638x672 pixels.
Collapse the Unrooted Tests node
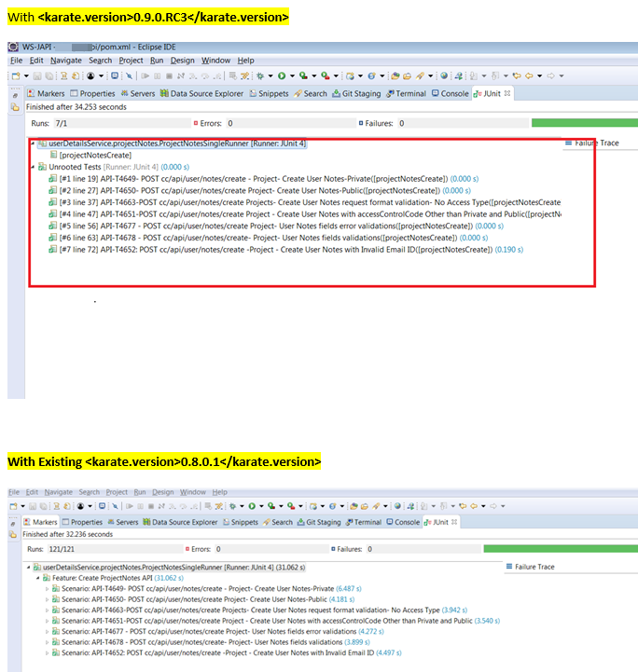33,167
